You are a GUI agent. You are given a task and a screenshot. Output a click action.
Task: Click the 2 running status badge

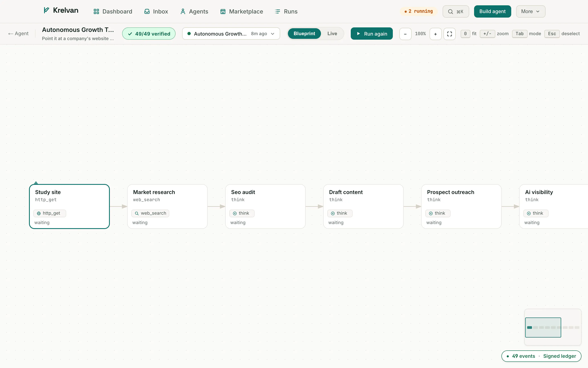click(x=418, y=11)
